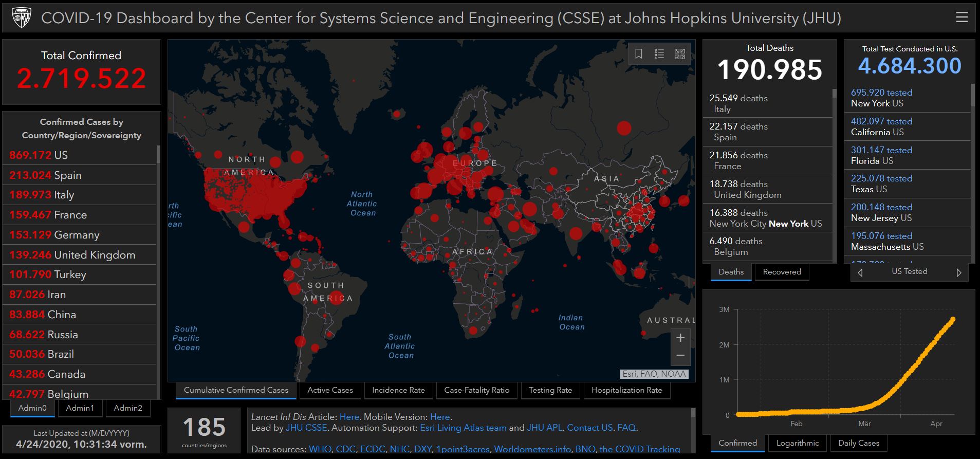The image size is (980, 459).
Task: Click the bookmarks icon on the map
Action: click(x=639, y=54)
